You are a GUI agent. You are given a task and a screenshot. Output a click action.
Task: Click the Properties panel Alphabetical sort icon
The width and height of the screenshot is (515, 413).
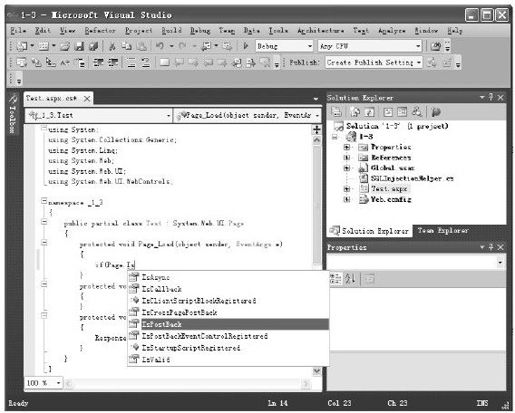point(350,278)
